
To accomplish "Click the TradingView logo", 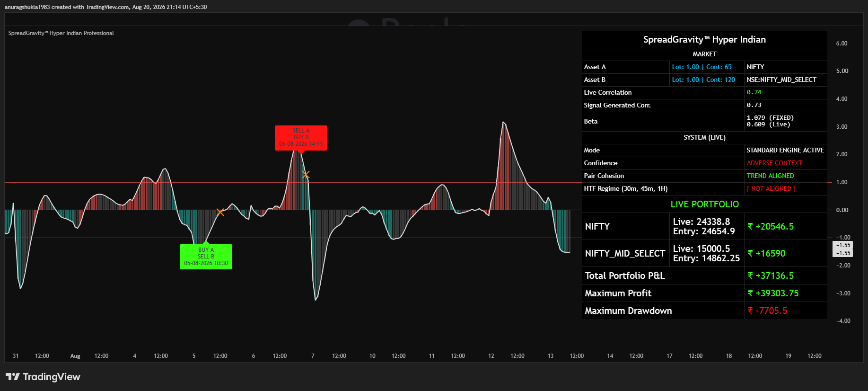I will point(43,377).
